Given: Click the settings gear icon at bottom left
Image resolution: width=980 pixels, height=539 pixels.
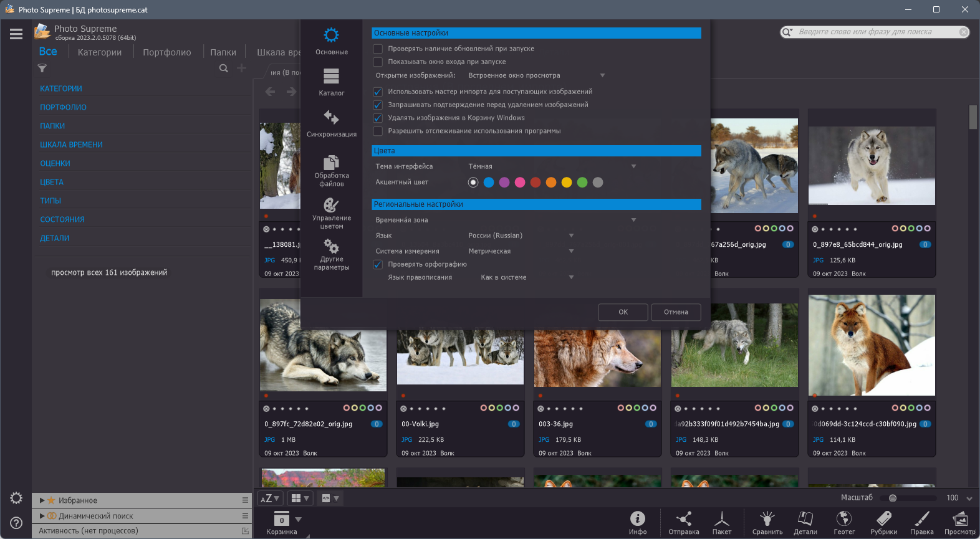Looking at the screenshot, I should [16, 498].
